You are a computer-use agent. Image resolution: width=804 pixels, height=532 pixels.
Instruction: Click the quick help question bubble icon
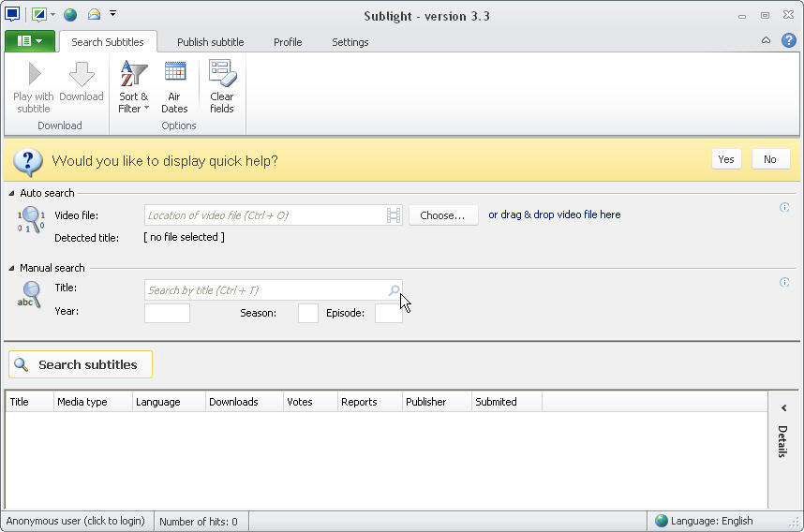coord(28,162)
